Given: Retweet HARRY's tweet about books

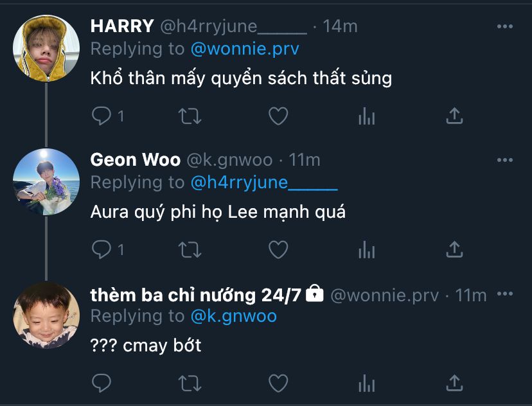Looking at the screenshot, I should click(190, 116).
